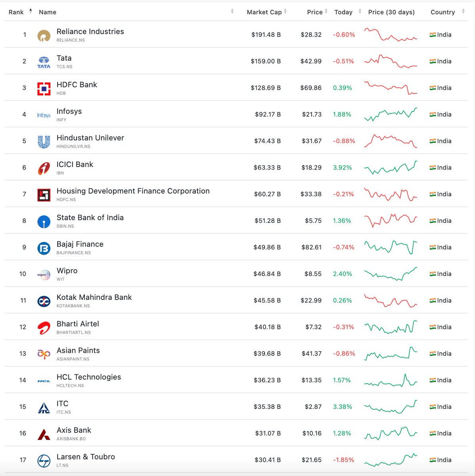Viewport: 475px width, 476px height.
Task: Sort table using Name column arrows
Action: [232, 12]
